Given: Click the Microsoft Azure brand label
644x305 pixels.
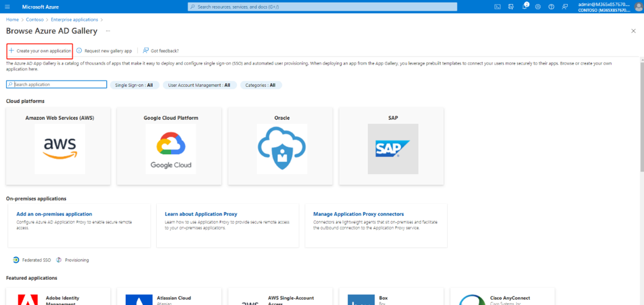Looking at the screenshot, I should click(41, 7).
